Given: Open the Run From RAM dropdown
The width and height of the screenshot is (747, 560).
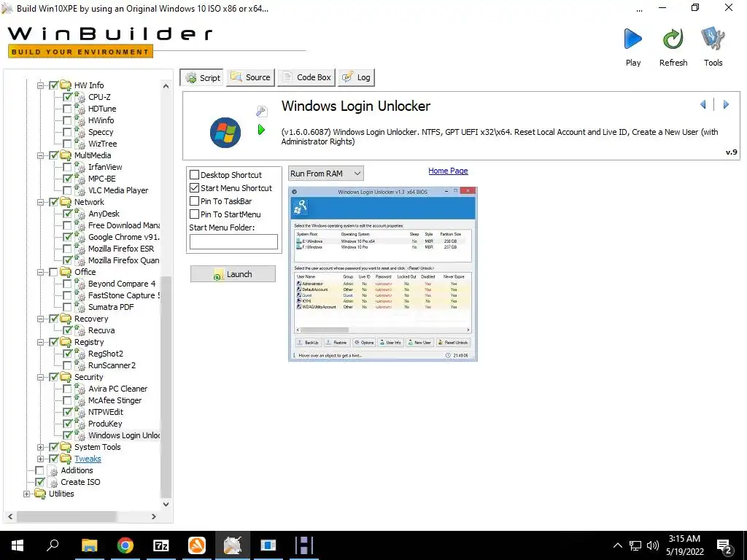Looking at the screenshot, I should (326, 174).
